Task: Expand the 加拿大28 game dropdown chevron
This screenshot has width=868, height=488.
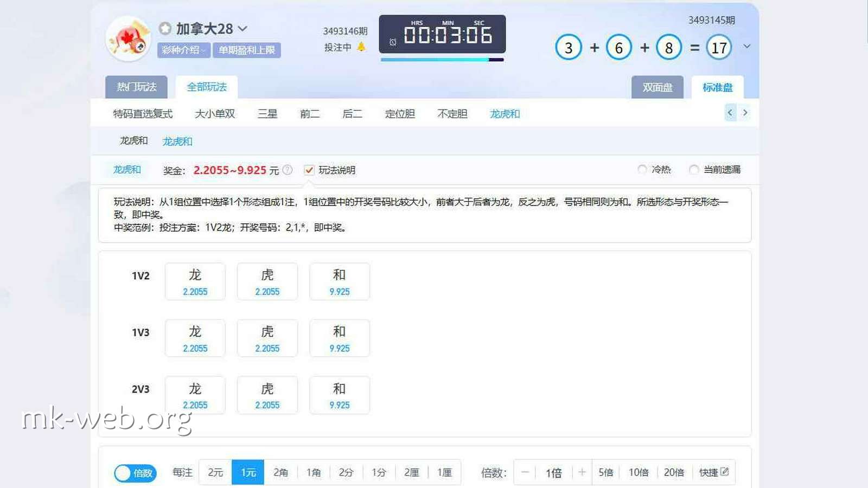Action: 242,28
